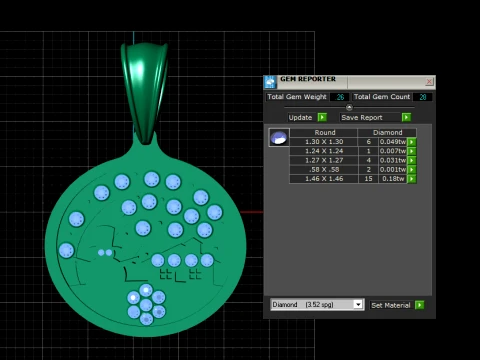Click the 0.031tw weight cell
480x360 pixels.
click(393, 160)
